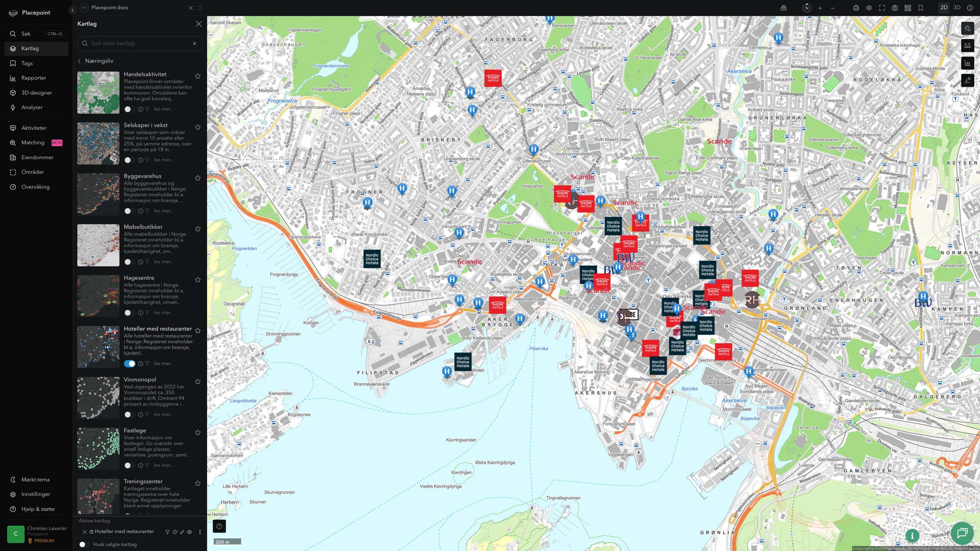The height and width of the screenshot is (551, 980).
Task: Open Matching beta in the sidebar
Action: pyautogui.click(x=36, y=142)
